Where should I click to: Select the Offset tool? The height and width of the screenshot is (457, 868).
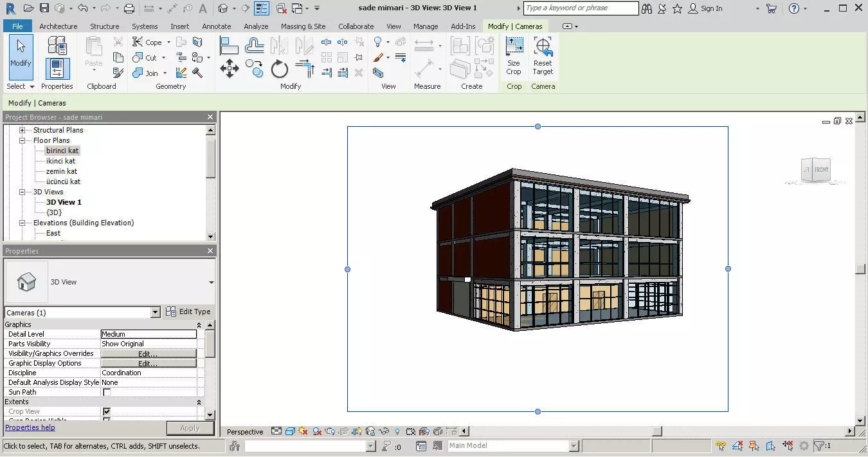[255, 46]
